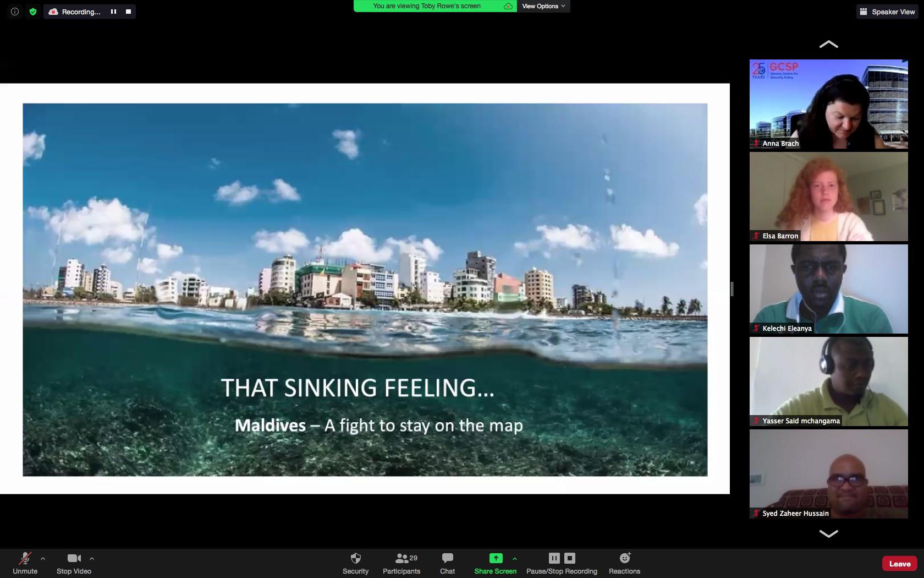
Task: Pause the recording from top indicator
Action: coord(113,12)
